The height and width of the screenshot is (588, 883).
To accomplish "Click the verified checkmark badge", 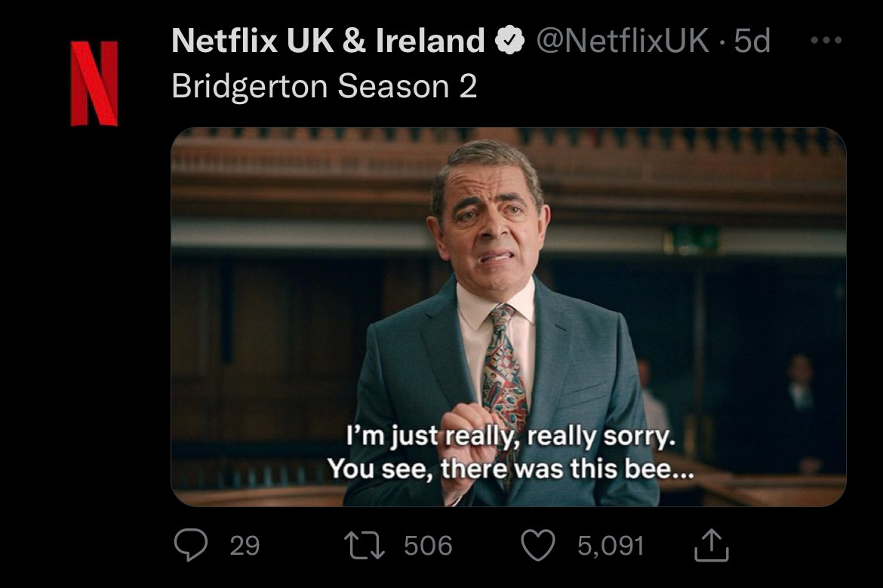I will (x=509, y=41).
